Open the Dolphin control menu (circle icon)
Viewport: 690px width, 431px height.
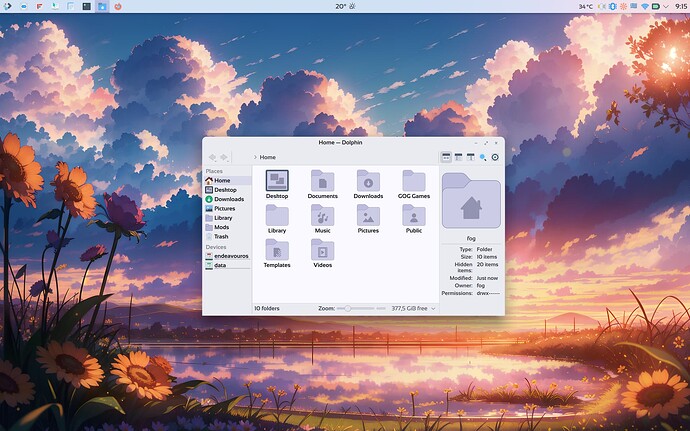tap(495, 157)
